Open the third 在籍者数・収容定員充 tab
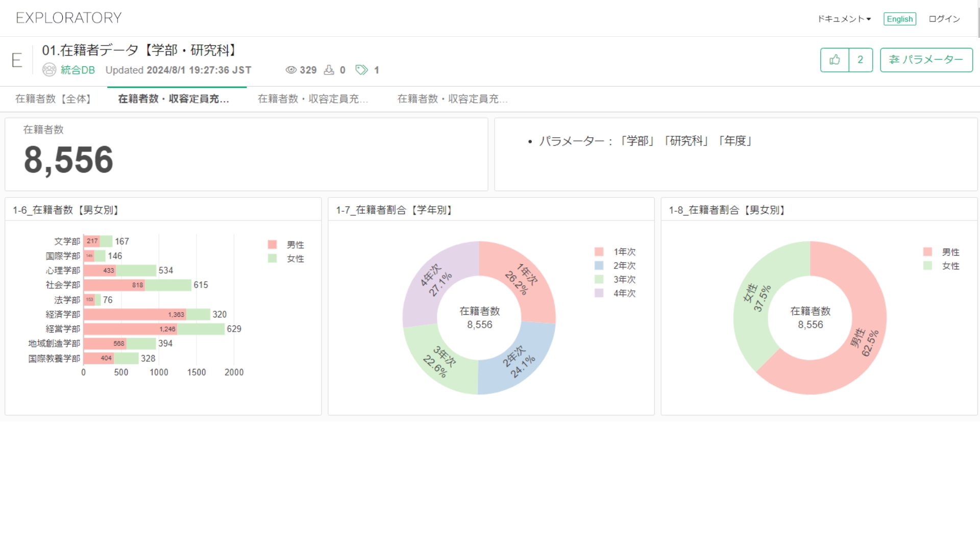 (x=312, y=99)
